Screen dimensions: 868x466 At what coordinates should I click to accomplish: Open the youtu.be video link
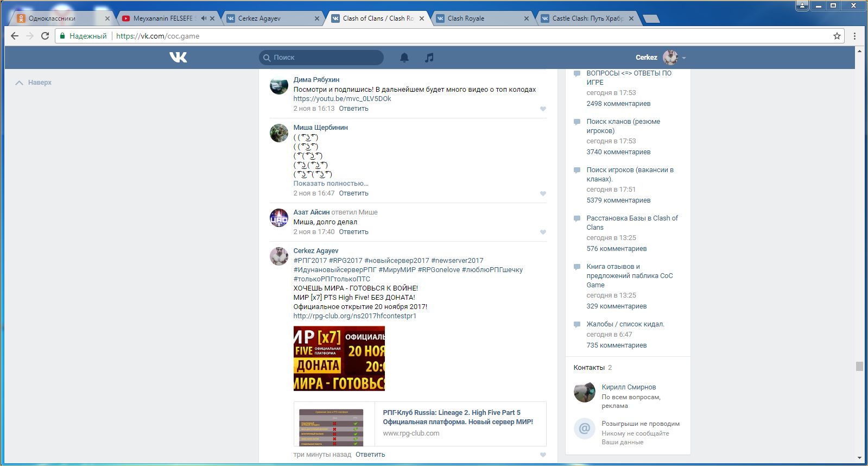click(342, 99)
